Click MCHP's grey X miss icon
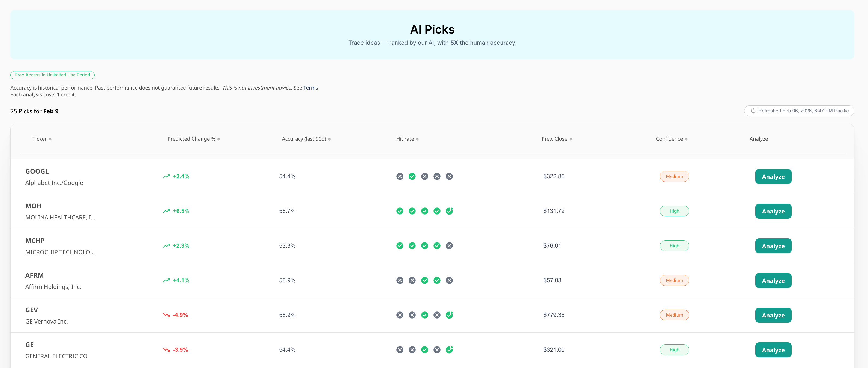 pyautogui.click(x=449, y=246)
